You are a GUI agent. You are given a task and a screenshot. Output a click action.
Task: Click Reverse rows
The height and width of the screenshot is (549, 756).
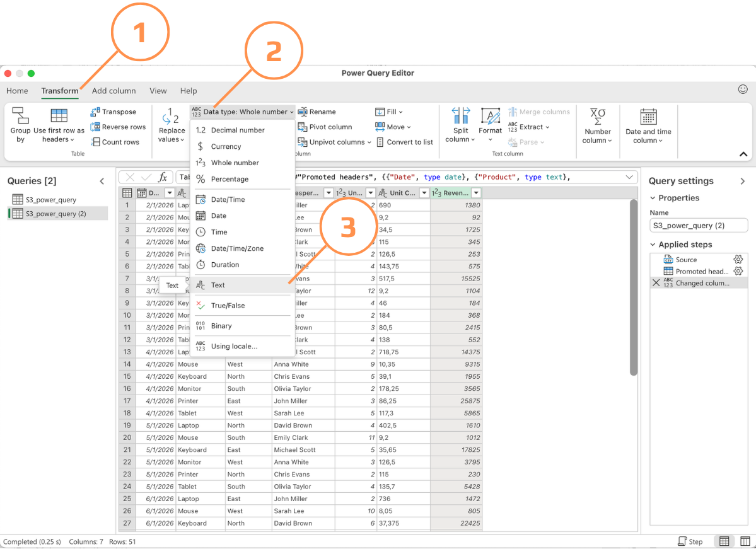point(118,127)
